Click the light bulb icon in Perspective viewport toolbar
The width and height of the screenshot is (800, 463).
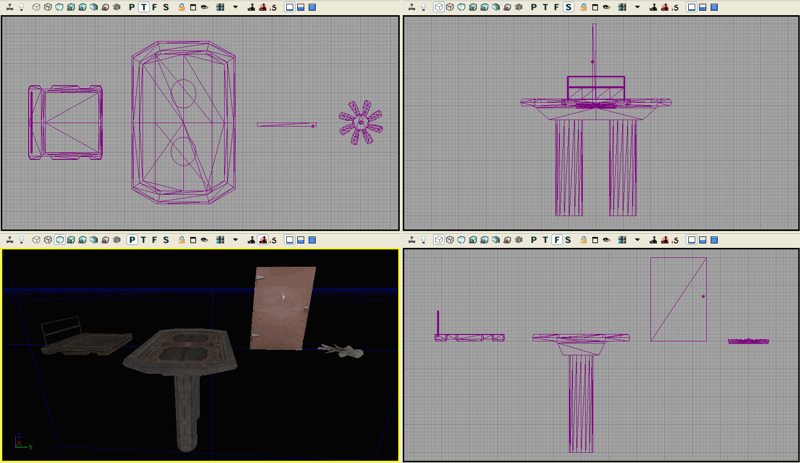(21, 240)
